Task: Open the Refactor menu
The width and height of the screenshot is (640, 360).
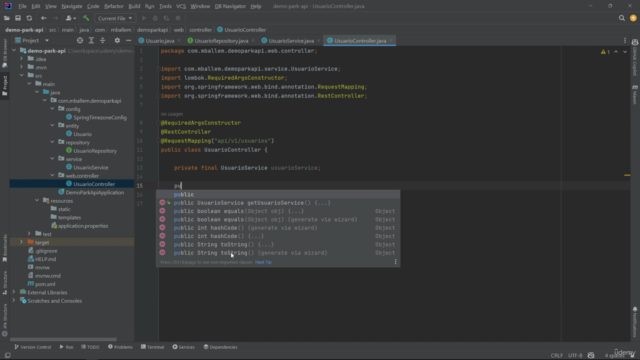Action: point(114,6)
